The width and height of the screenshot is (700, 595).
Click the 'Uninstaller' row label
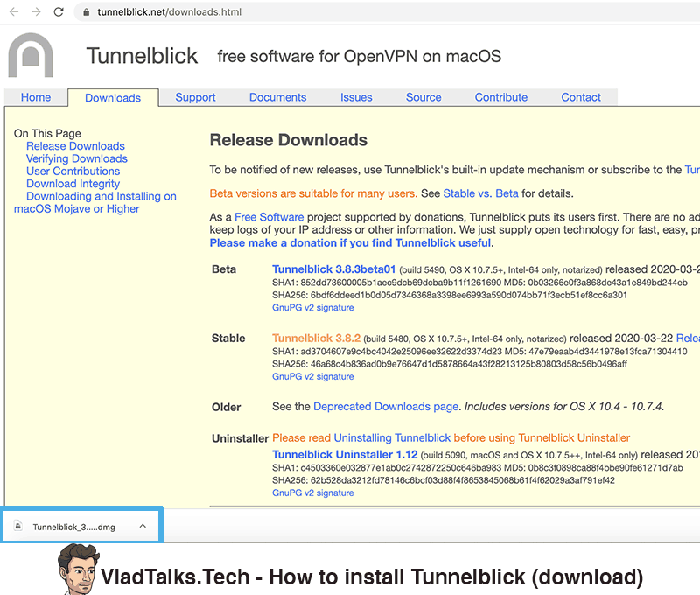[240, 438]
